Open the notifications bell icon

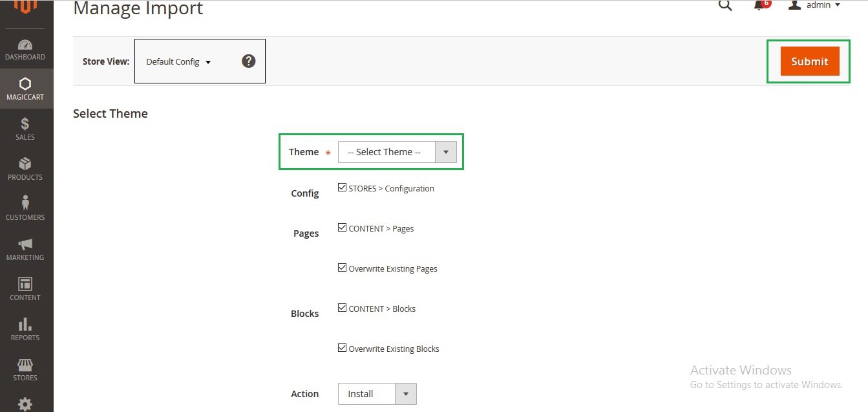(x=760, y=6)
